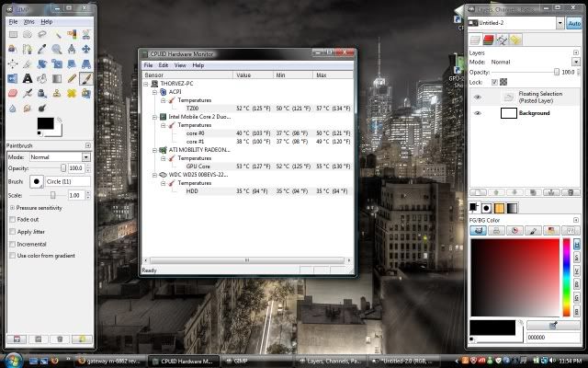Collapse the THORVEZ-PC tree node
588x368 pixels.
point(146,84)
